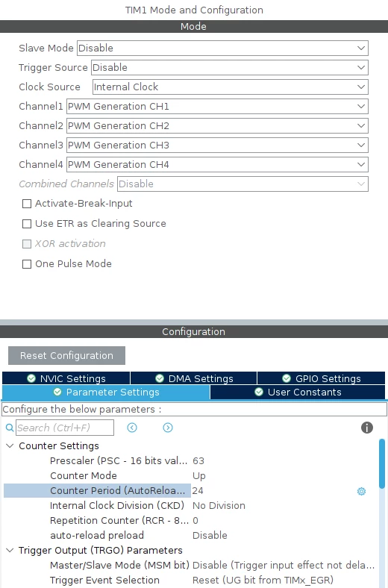Click the No Division value
This screenshot has height=588, width=388.
click(219, 505)
